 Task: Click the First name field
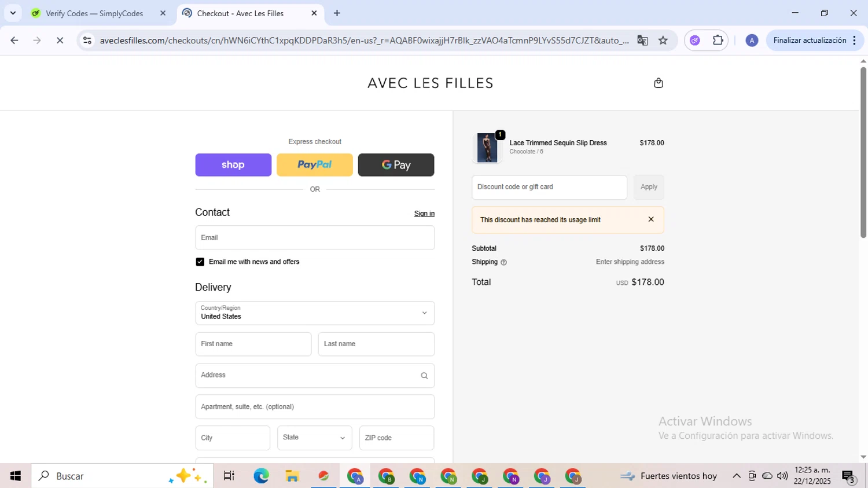tap(253, 344)
